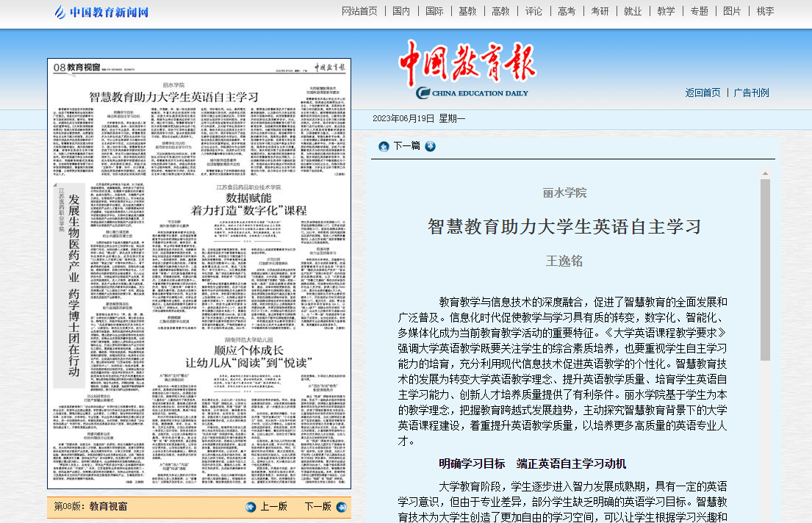Click the arrow icon before 上一版
812x523 pixels.
click(x=251, y=507)
